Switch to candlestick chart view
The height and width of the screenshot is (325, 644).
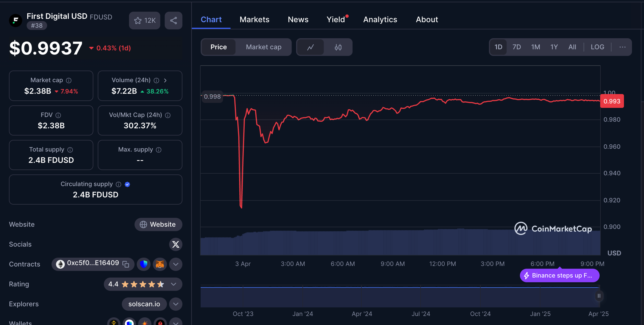(338, 47)
